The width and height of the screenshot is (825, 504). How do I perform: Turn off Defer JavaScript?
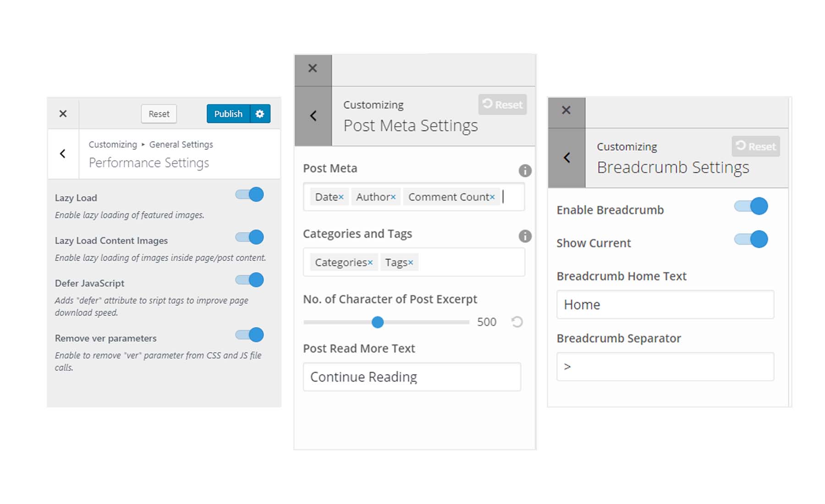coord(249,279)
